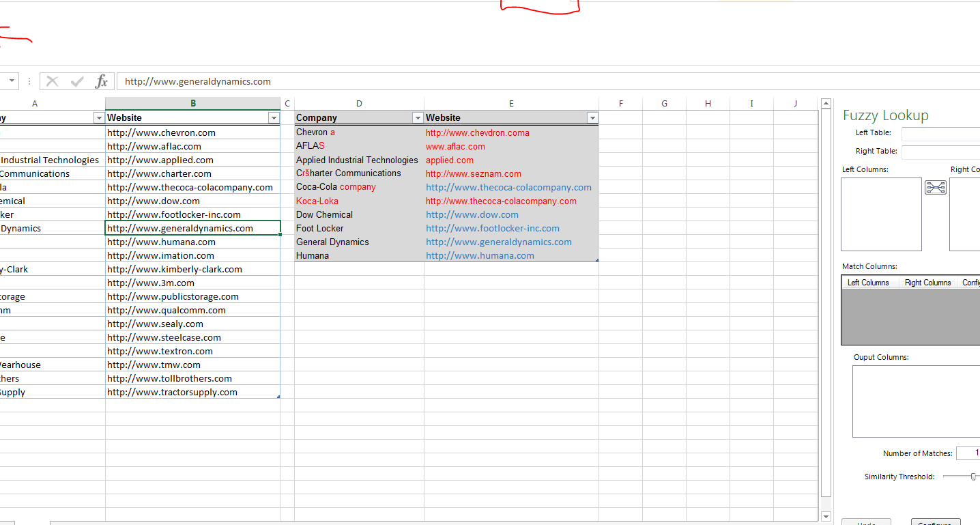Screen dimensions: 980x525
Task: Click the Number of Matches input box
Action: coord(970,453)
